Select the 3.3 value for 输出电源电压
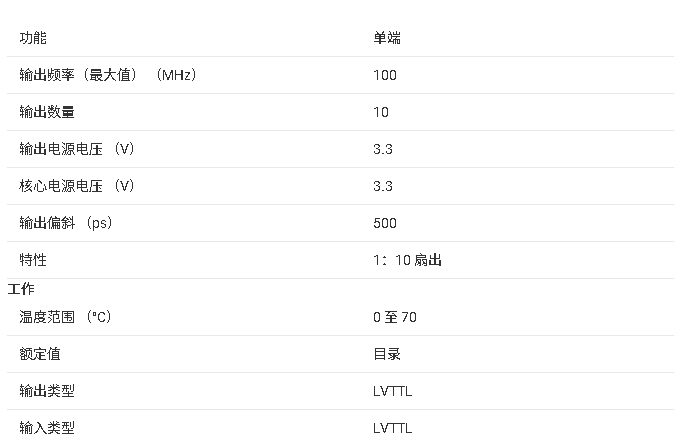Screen dimensions: 679x444 [383, 149]
